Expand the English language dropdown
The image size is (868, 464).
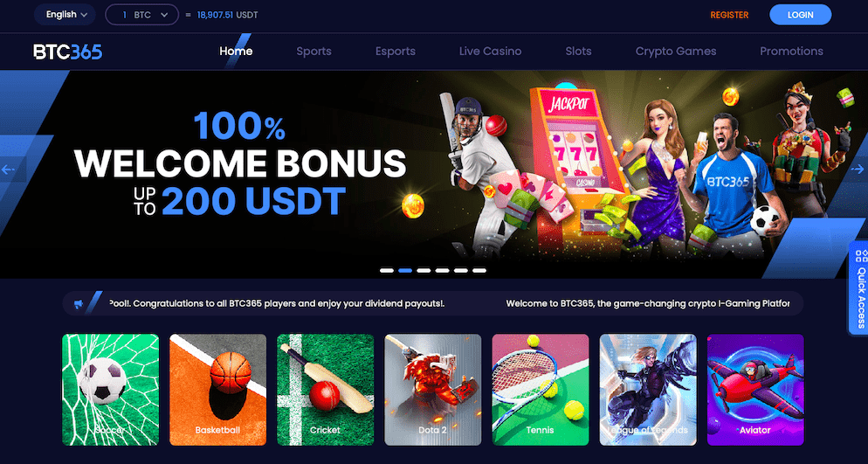pyautogui.click(x=65, y=15)
